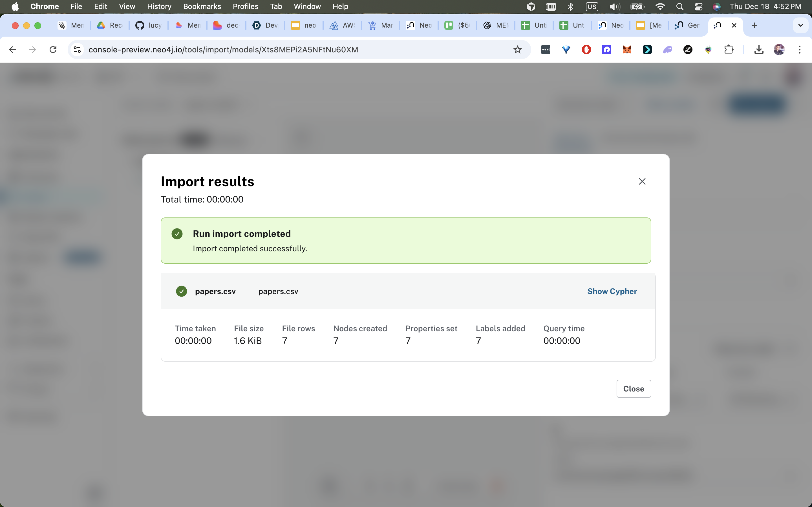
Task: Bookmark page with star icon
Action: pos(517,50)
